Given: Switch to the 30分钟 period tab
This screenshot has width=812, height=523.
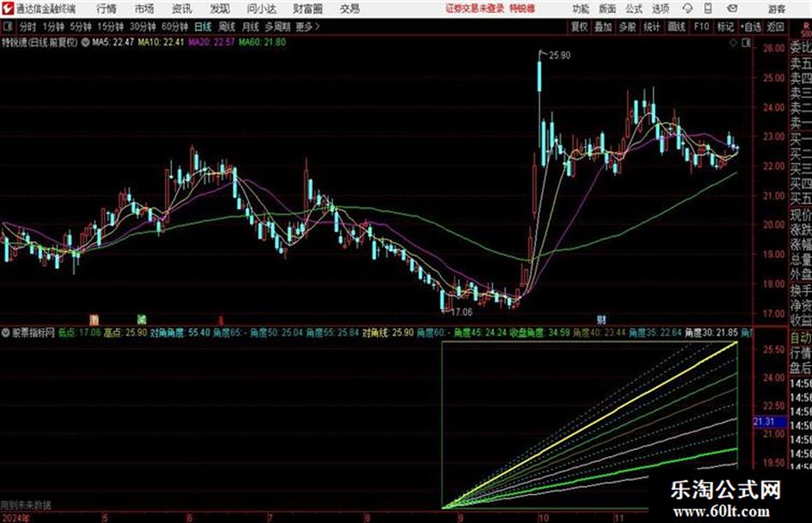Looking at the screenshot, I should pos(143,27).
